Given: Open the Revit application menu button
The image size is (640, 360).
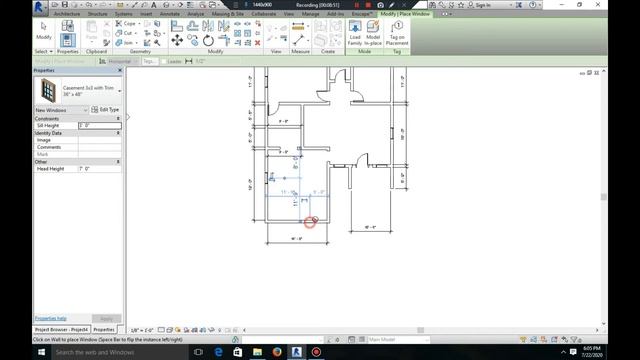Looking at the screenshot, I should click(x=39, y=7).
